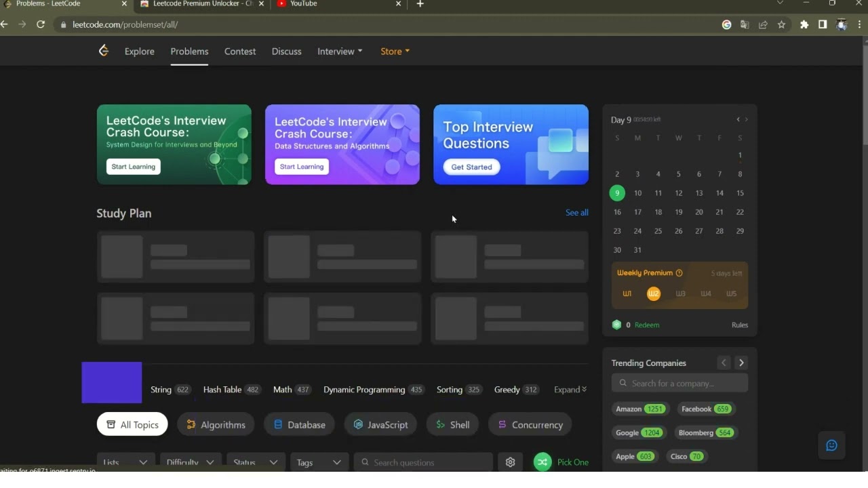The width and height of the screenshot is (868, 488).
Task: Open the Discuss nav item
Action: (x=287, y=51)
